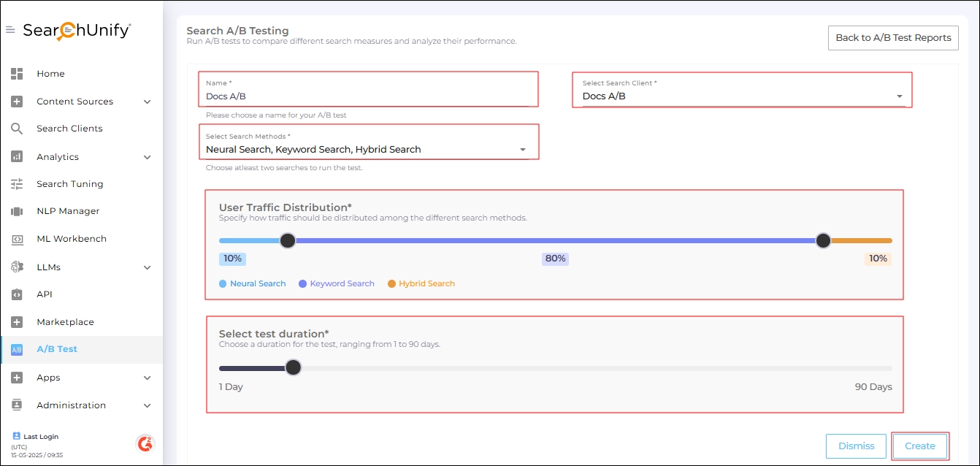The height and width of the screenshot is (466, 980).
Task: Click the NLP Manager icon
Action: click(17, 211)
